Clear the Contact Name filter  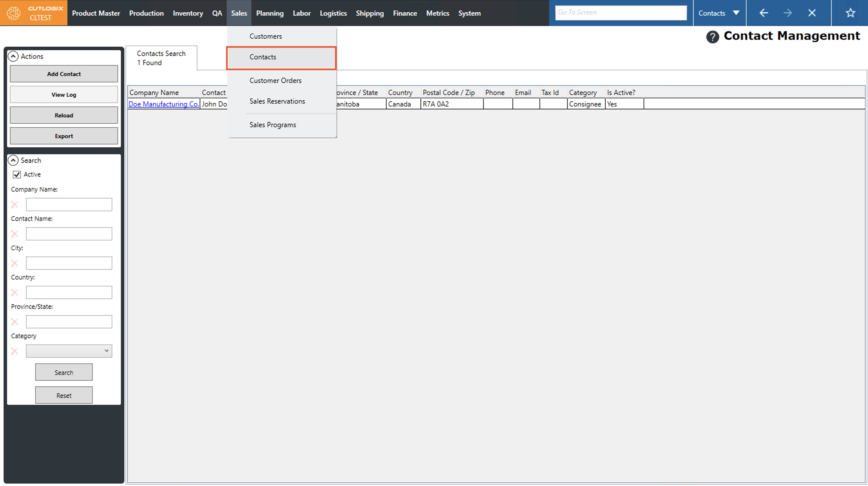pyautogui.click(x=14, y=234)
